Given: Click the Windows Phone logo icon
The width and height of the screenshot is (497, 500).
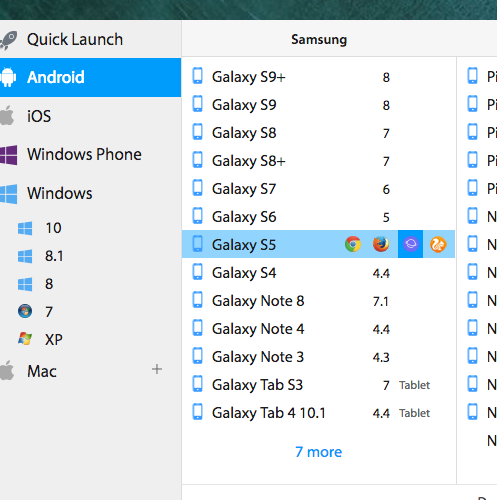Looking at the screenshot, I should coord(8,155).
